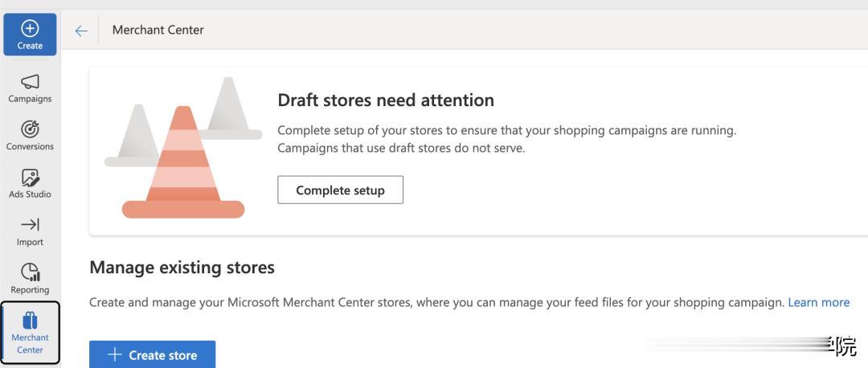868x368 pixels.
Task: Follow the Learn more link
Action: coord(818,302)
